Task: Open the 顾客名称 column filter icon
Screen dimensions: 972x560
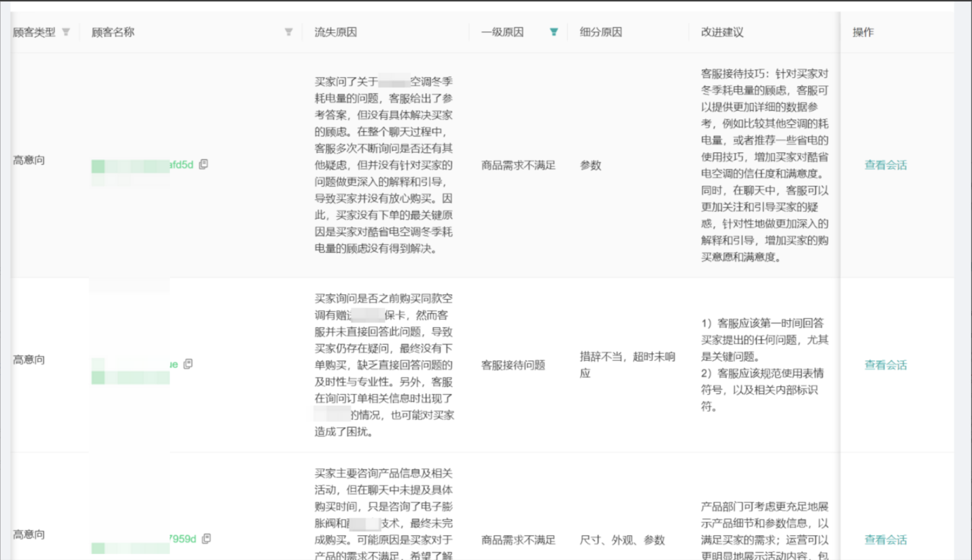Action: point(289,32)
